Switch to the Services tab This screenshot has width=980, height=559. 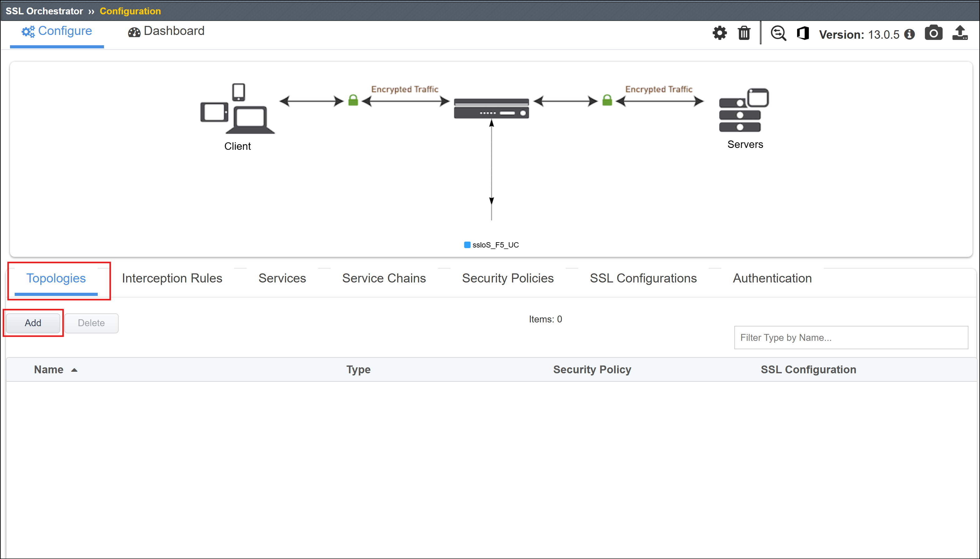282,278
